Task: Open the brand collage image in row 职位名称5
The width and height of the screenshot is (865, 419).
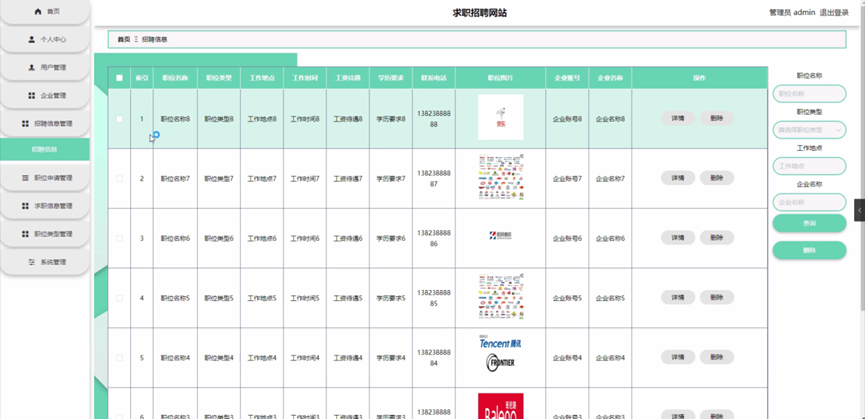Action: tap(500, 297)
